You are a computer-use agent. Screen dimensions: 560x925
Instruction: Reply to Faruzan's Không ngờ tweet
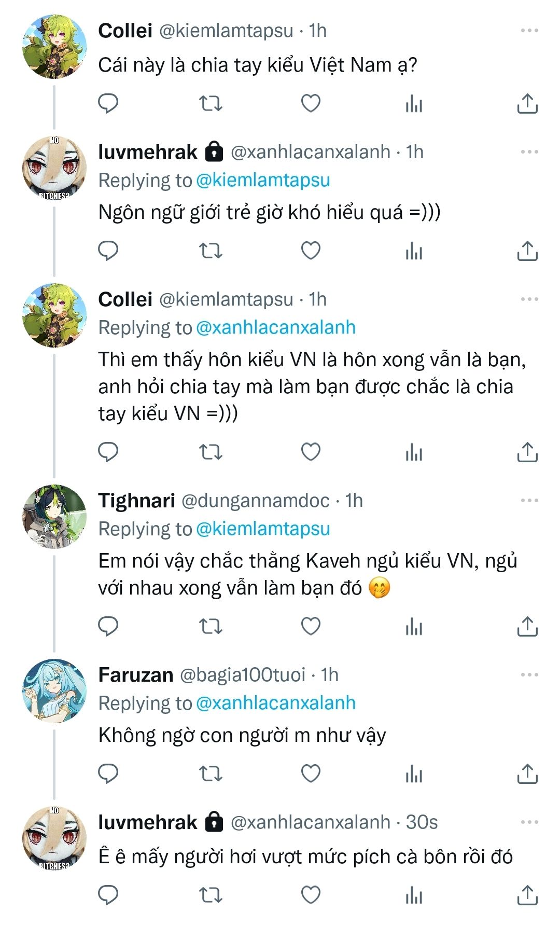click(108, 774)
